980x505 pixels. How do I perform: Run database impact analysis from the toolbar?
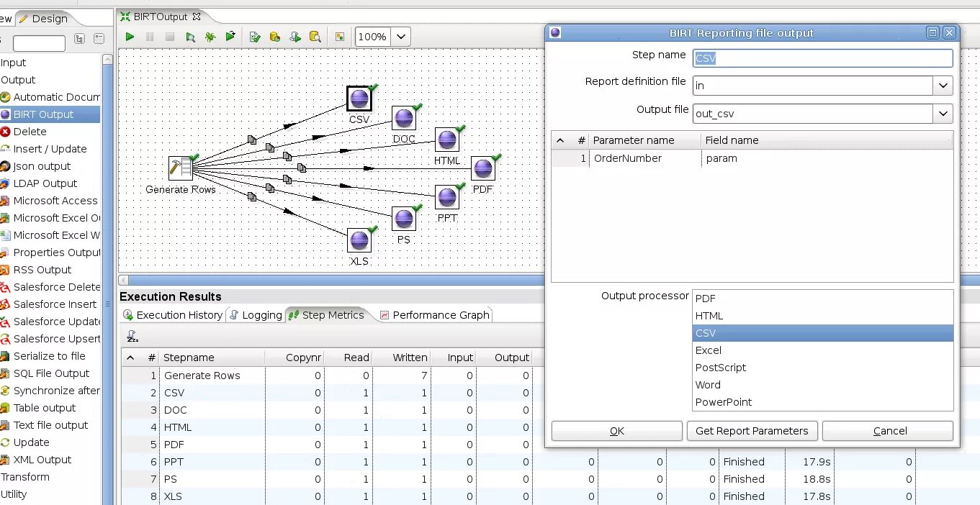pyautogui.click(x=275, y=37)
